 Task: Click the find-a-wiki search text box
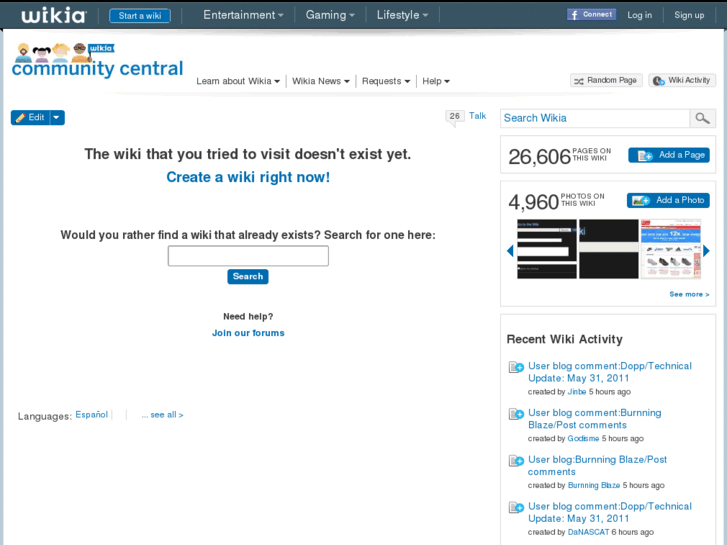coord(248,256)
